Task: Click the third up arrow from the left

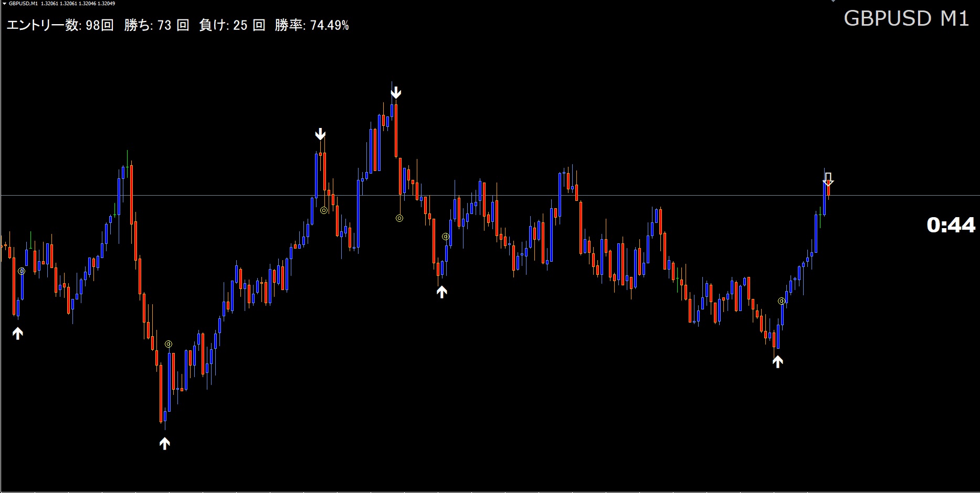Action: tap(442, 292)
